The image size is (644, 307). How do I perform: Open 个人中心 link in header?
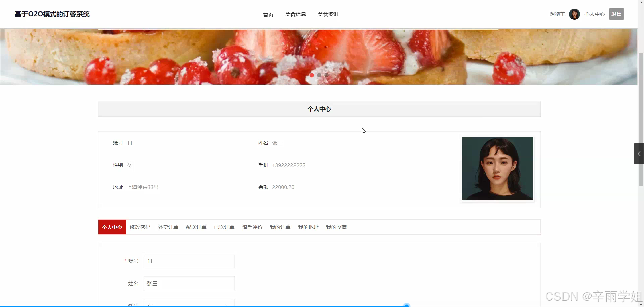(594, 14)
